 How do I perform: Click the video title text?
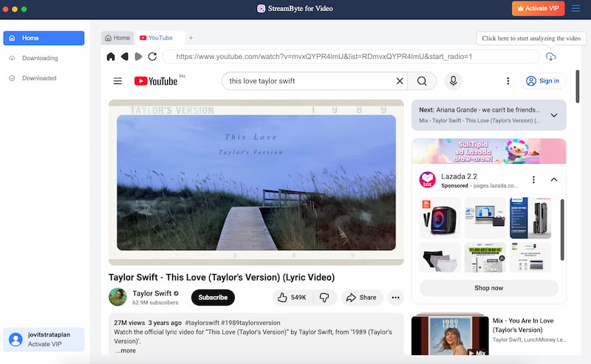(222, 278)
